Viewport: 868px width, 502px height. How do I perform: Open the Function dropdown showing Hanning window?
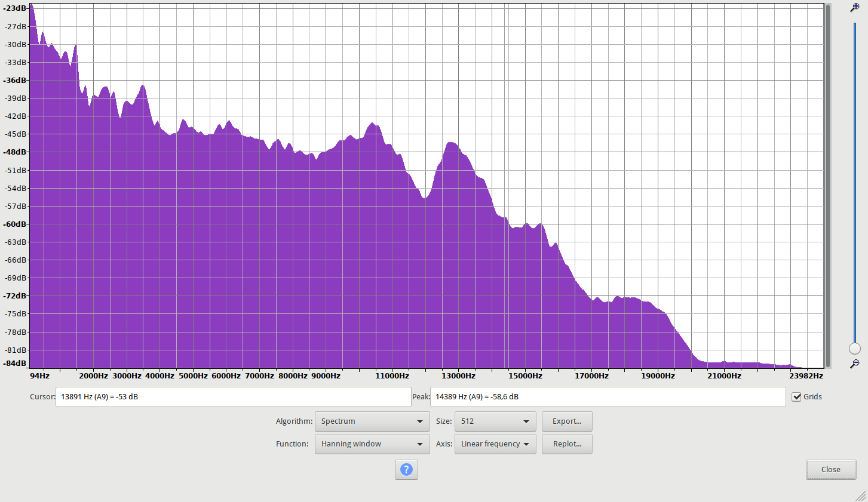(x=372, y=444)
